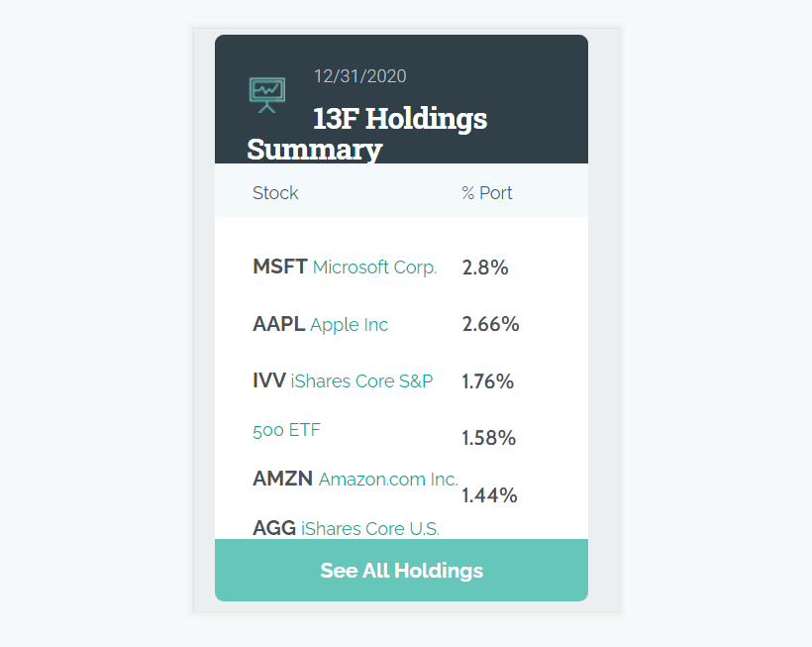Follow the Apple Inc link
Image resolution: width=812 pixels, height=647 pixels.
click(x=349, y=325)
